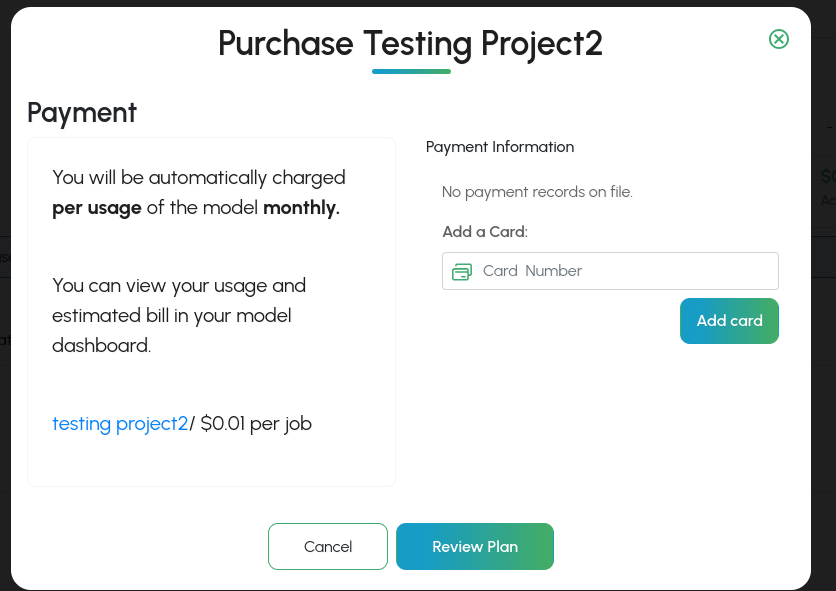Click the 'You can view your usage' line
Image resolution: width=836 pixels, height=591 pixels.
tap(179, 286)
